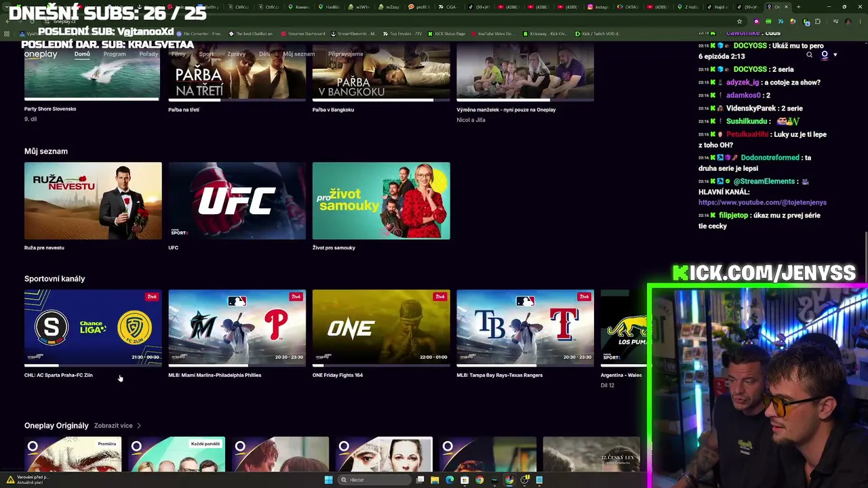Open the Zprávy navigation item
868x488 pixels.
point(237,54)
